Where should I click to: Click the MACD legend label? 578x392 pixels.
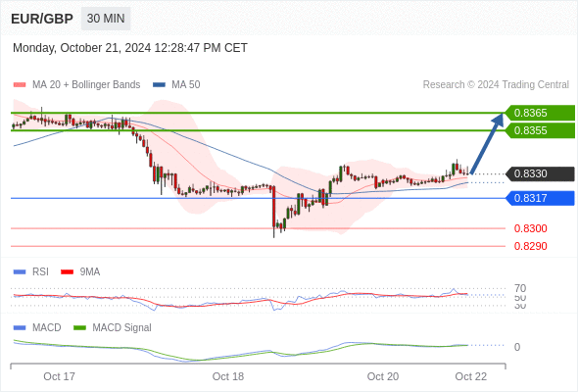[47, 328]
